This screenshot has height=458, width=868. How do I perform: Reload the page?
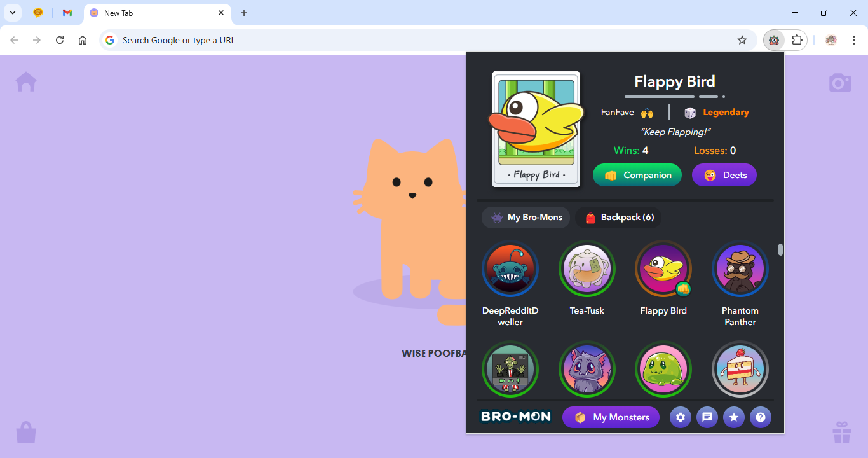tap(60, 40)
